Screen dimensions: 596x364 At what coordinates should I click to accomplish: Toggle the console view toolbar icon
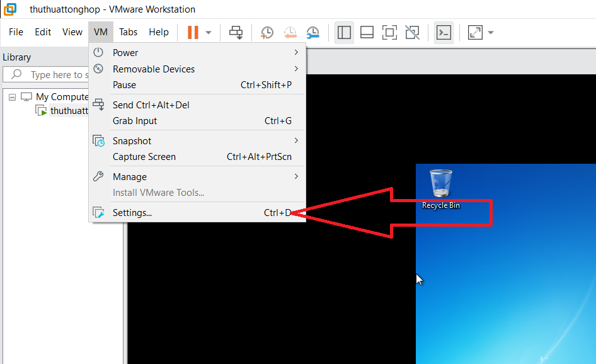tap(444, 32)
